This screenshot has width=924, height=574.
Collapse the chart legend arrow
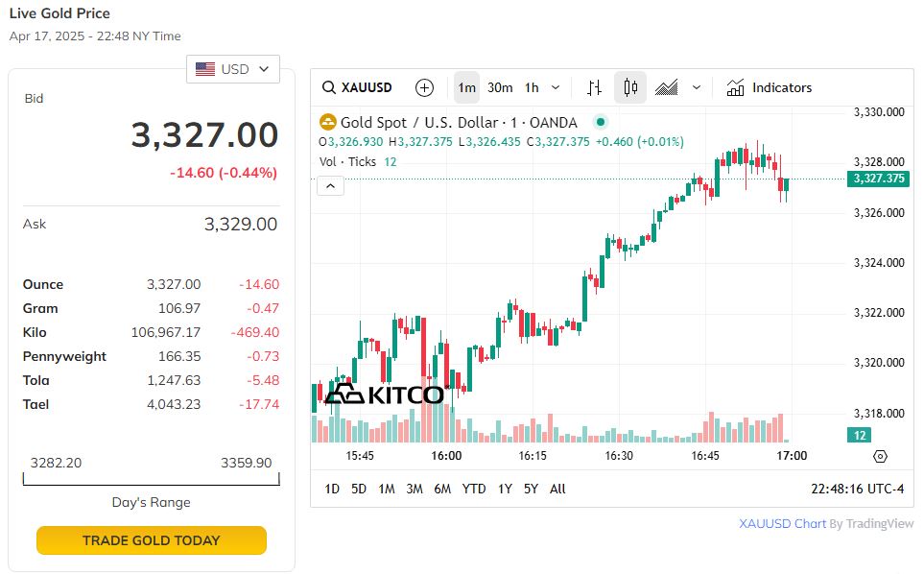point(330,186)
